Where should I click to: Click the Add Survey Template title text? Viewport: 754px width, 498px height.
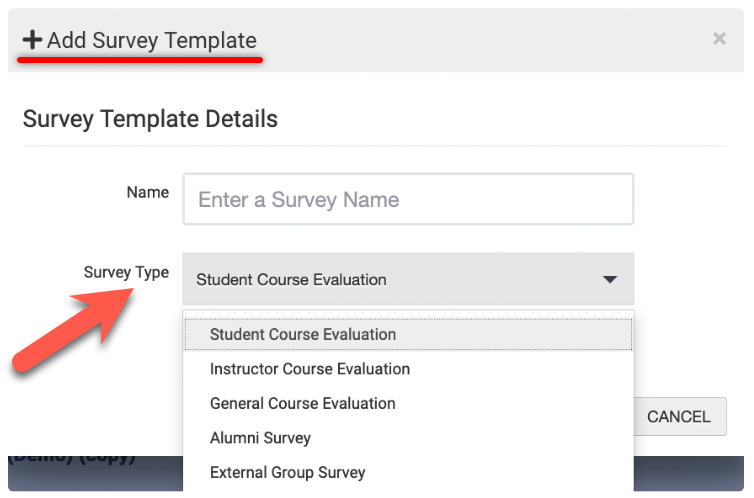pos(152,40)
